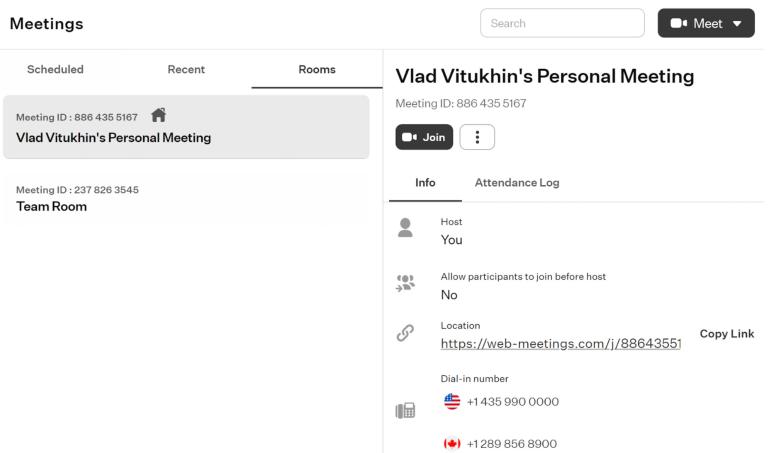Screen dimensions: 773x453
Task: Click Copy Link for meeting location
Action: coord(727,334)
